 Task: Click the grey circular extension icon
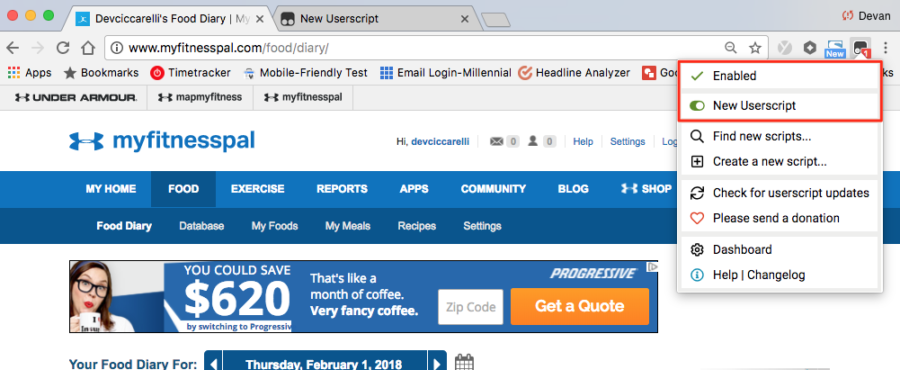point(784,48)
